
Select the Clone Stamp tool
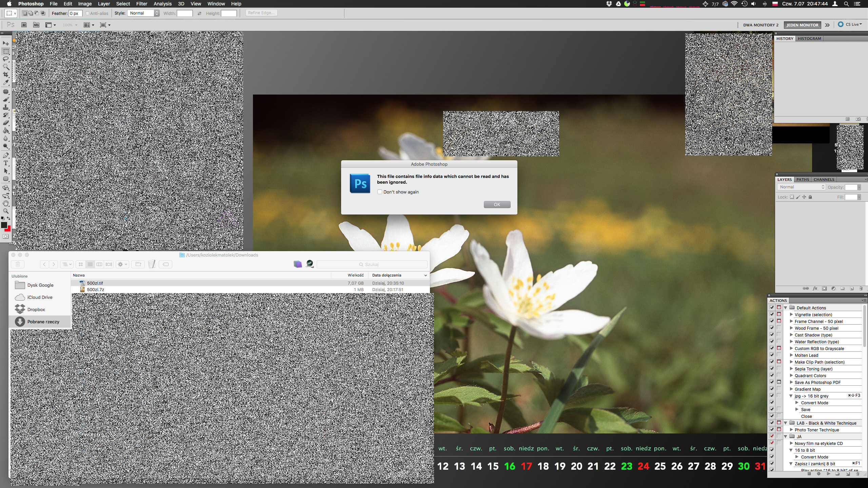coord(6,107)
